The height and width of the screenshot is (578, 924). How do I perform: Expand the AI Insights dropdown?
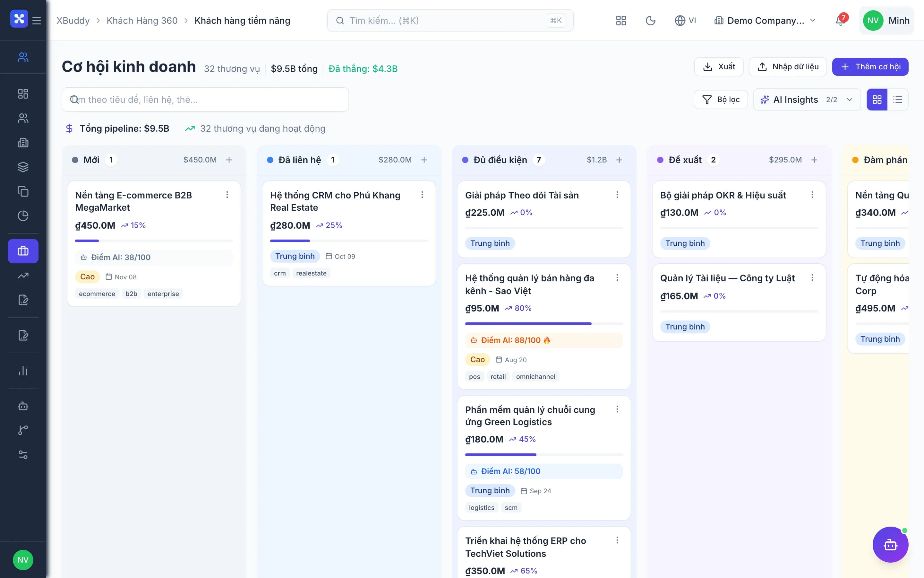(807, 100)
